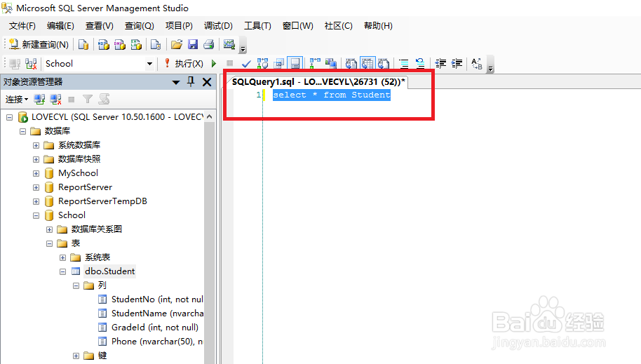Open the File (文件) menu

[22, 26]
